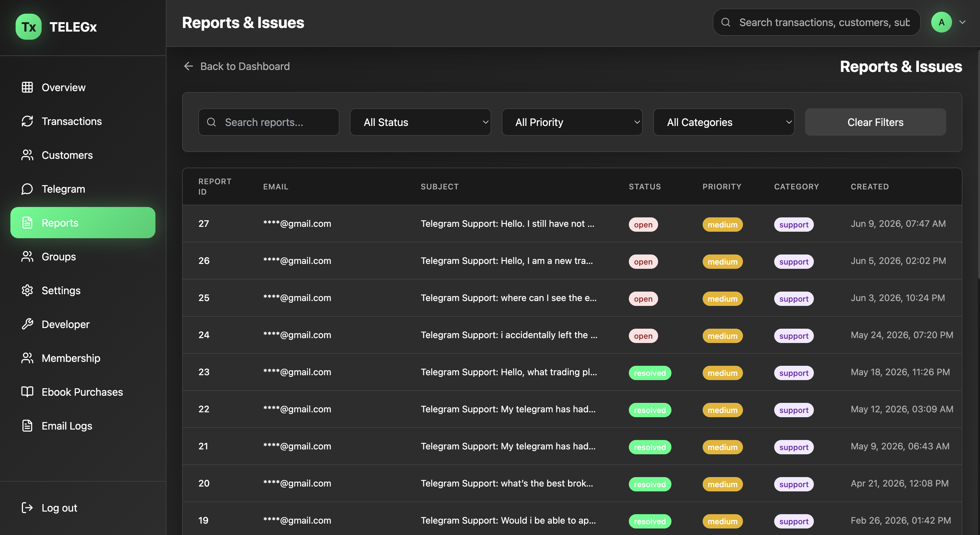Click the green user avatar A

pyautogui.click(x=942, y=22)
